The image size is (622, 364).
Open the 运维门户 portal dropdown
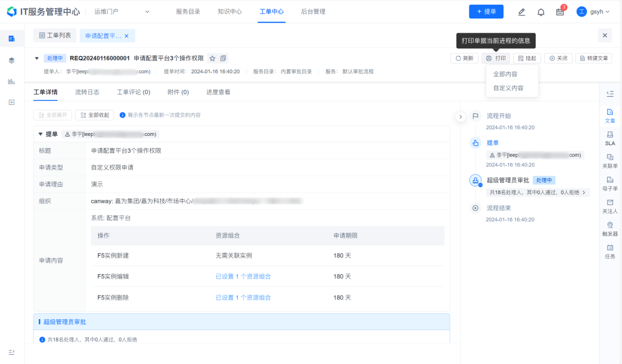[x=122, y=12]
